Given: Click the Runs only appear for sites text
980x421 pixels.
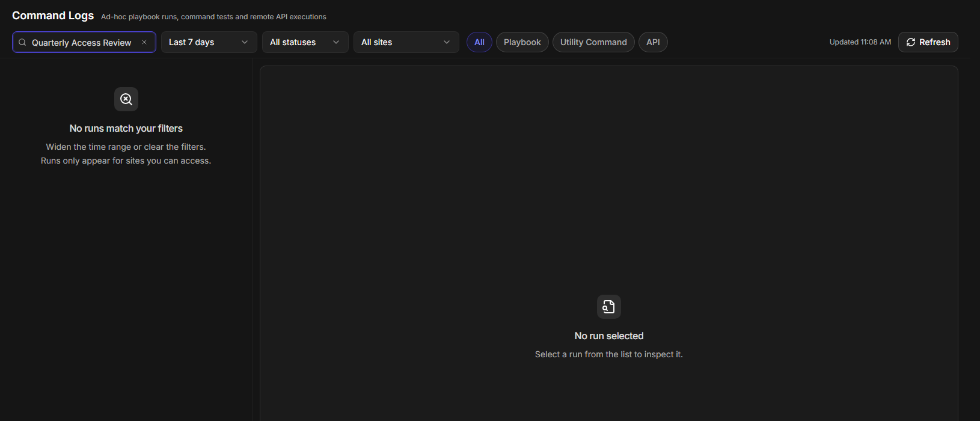Looking at the screenshot, I should [126, 161].
